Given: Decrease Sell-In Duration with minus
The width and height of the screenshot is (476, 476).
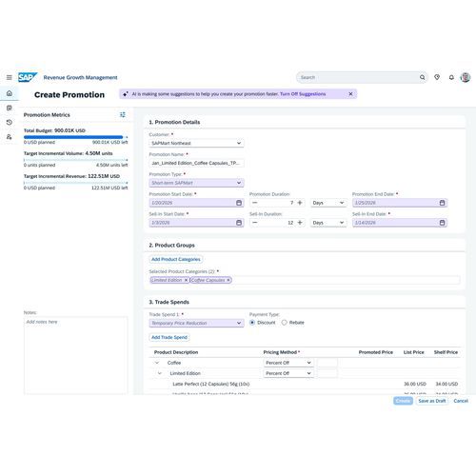Looking at the screenshot, I should coord(255,223).
